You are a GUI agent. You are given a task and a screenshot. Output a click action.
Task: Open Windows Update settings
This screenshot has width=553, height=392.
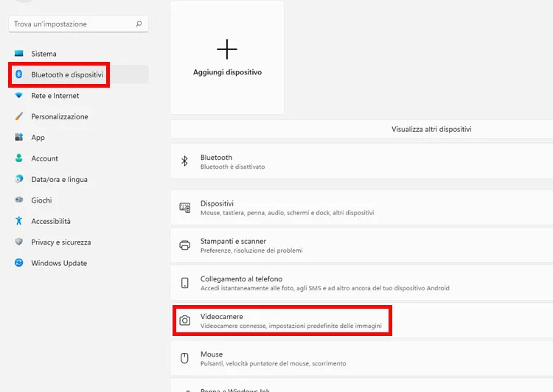(x=78, y=263)
